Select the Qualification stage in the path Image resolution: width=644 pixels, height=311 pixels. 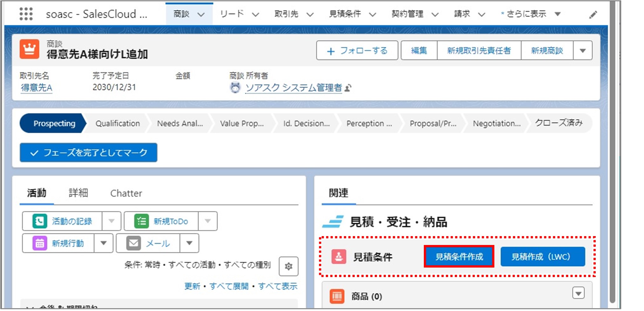coord(118,123)
